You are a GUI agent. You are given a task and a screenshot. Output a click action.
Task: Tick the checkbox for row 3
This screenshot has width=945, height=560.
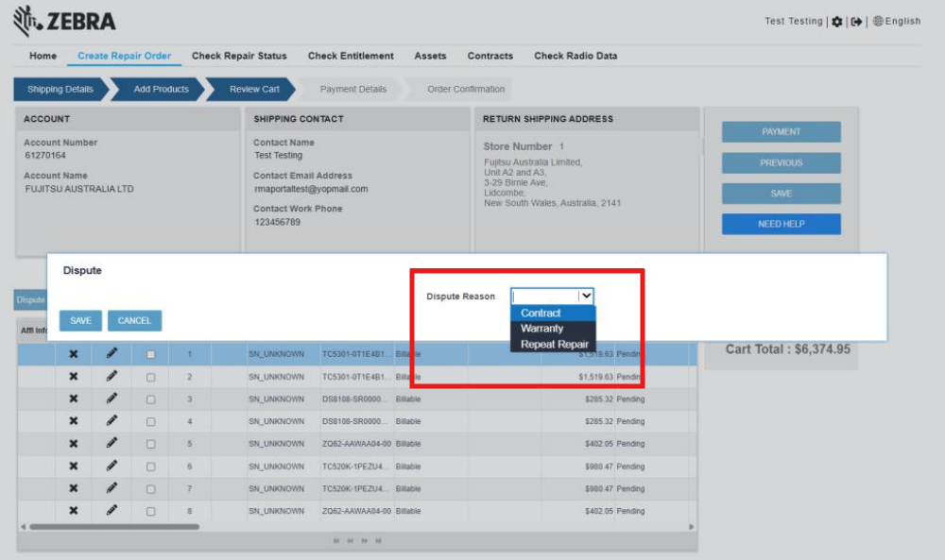[x=150, y=399]
